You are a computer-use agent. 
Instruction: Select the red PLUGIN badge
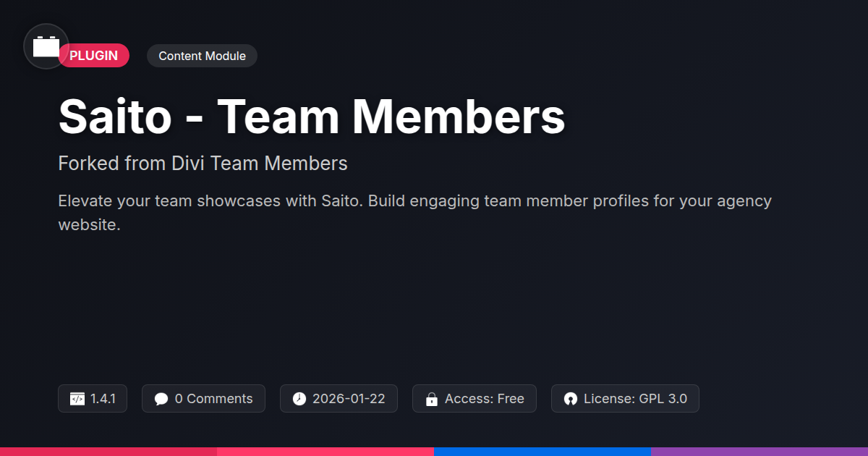(x=93, y=56)
